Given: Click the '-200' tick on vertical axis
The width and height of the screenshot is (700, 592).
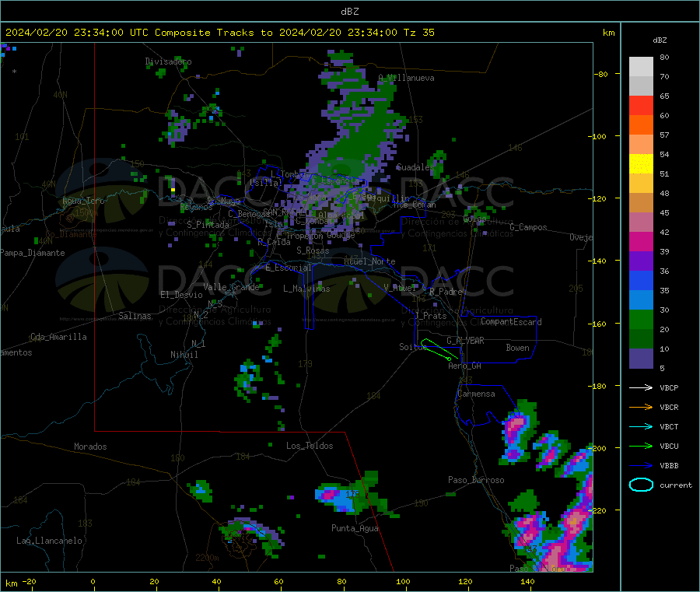Looking at the screenshot, I should click(598, 448).
